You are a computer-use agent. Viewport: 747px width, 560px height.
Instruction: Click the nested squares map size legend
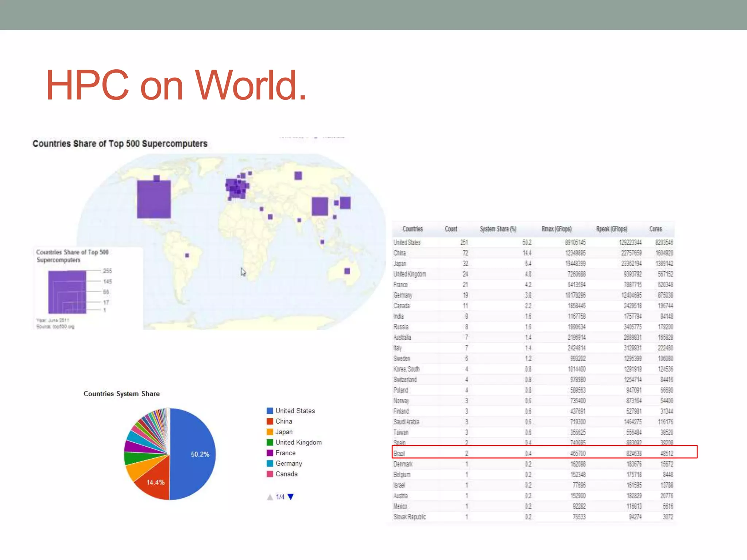tap(67, 292)
